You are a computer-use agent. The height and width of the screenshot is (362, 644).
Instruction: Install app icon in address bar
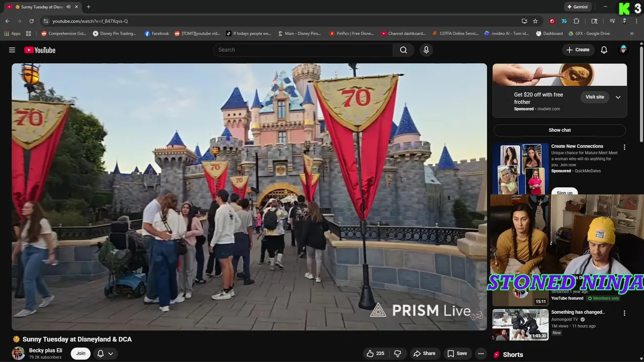524,21
